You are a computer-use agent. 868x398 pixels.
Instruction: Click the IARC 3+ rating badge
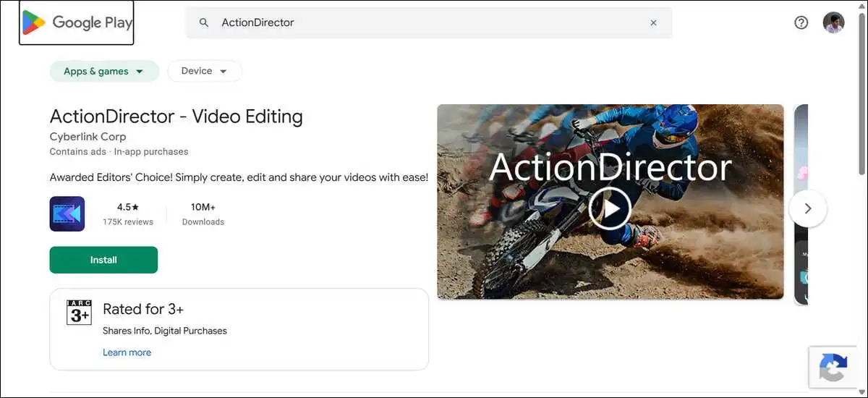[79, 312]
